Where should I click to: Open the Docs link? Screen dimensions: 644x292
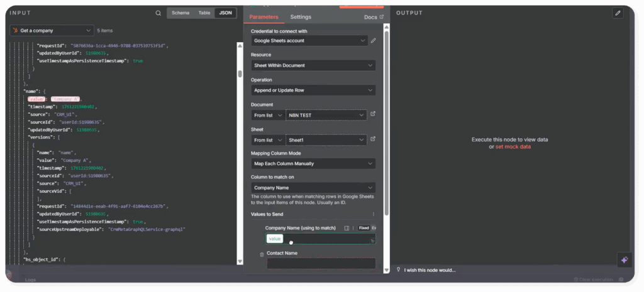pos(374,17)
